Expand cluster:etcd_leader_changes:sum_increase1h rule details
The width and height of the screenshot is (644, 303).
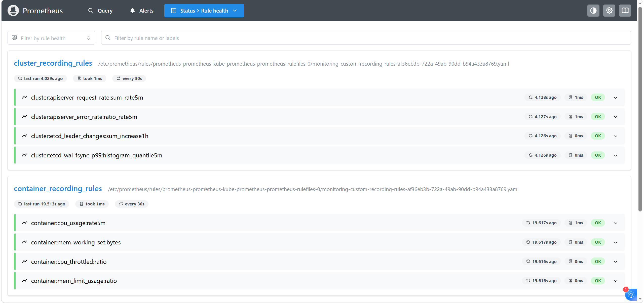point(616,136)
